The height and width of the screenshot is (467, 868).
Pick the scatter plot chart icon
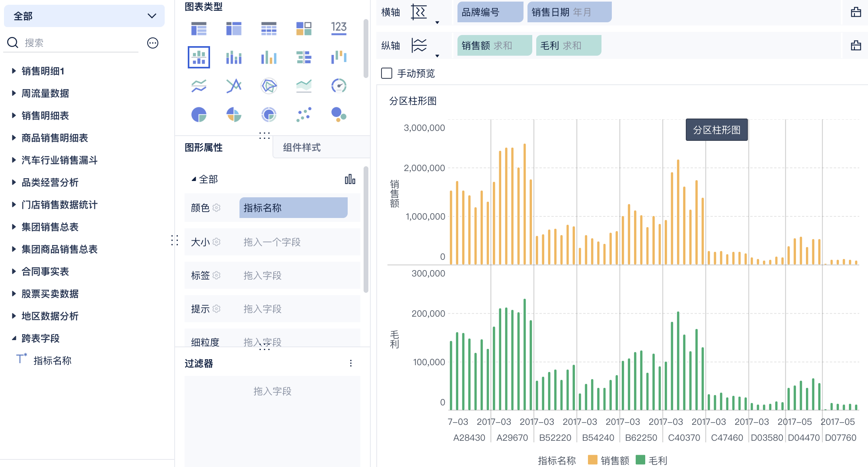(x=304, y=115)
